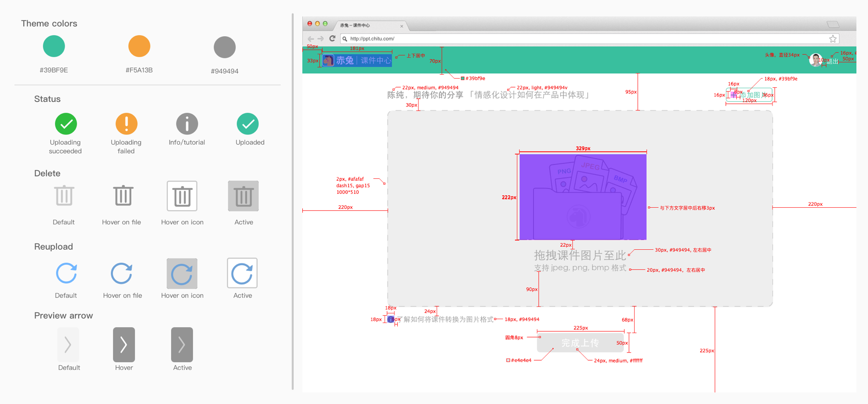
Task: Click the Reupload section heading
Action: (x=54, y=247)
